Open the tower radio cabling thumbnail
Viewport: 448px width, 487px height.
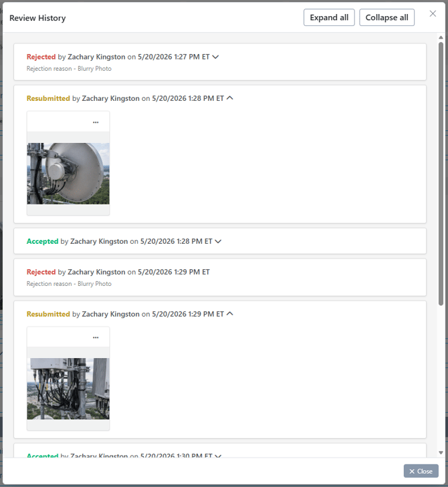point(68,389)
